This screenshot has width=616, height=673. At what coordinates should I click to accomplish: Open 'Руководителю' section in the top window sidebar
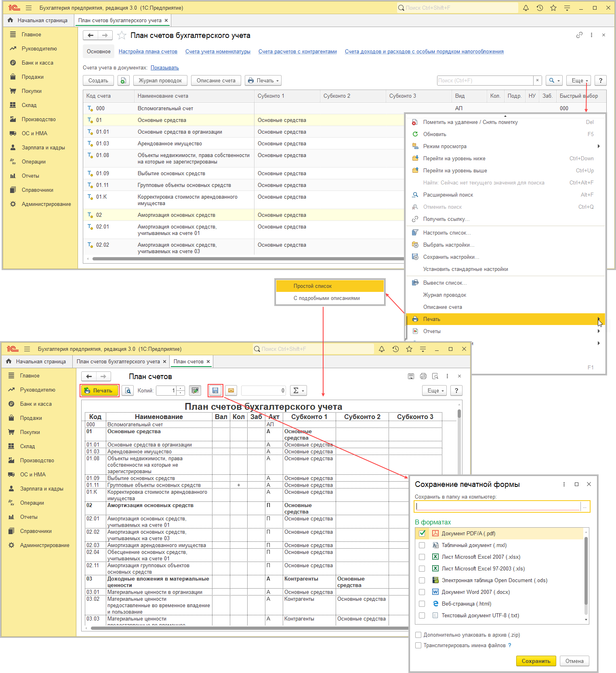coord(39,48)
